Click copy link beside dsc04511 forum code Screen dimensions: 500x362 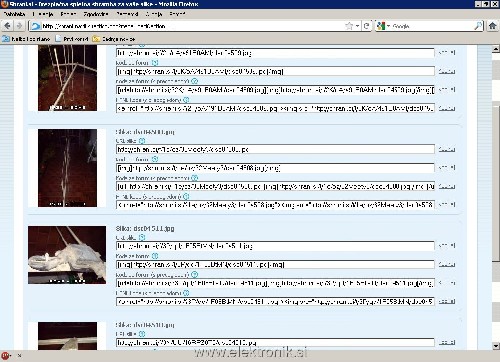tap(447, 265)
